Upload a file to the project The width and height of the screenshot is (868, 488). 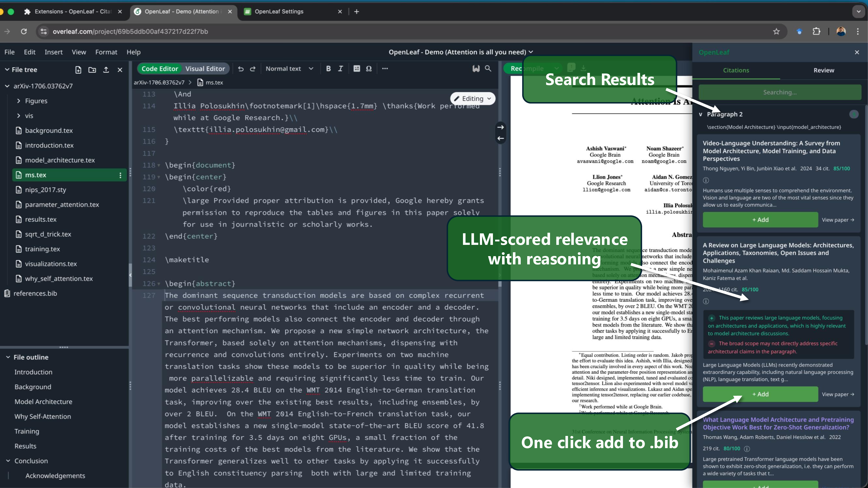click(x=106, y=70)
